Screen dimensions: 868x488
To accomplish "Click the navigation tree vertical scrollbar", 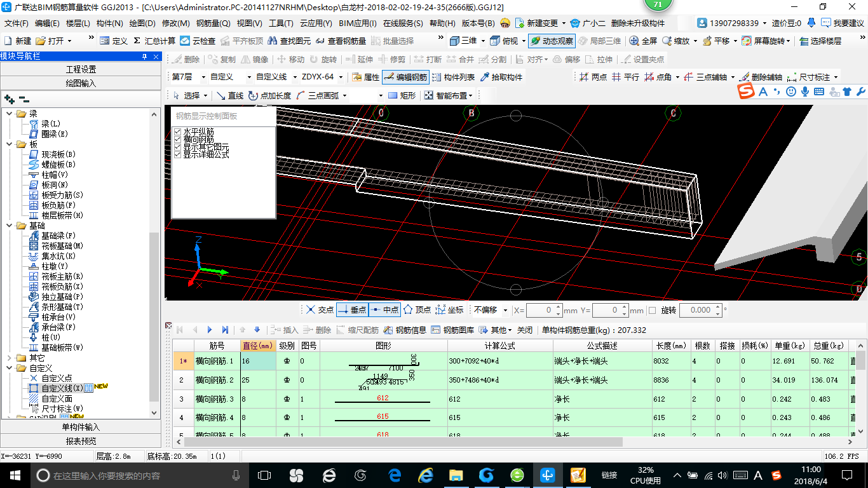I will pos(155,316).
